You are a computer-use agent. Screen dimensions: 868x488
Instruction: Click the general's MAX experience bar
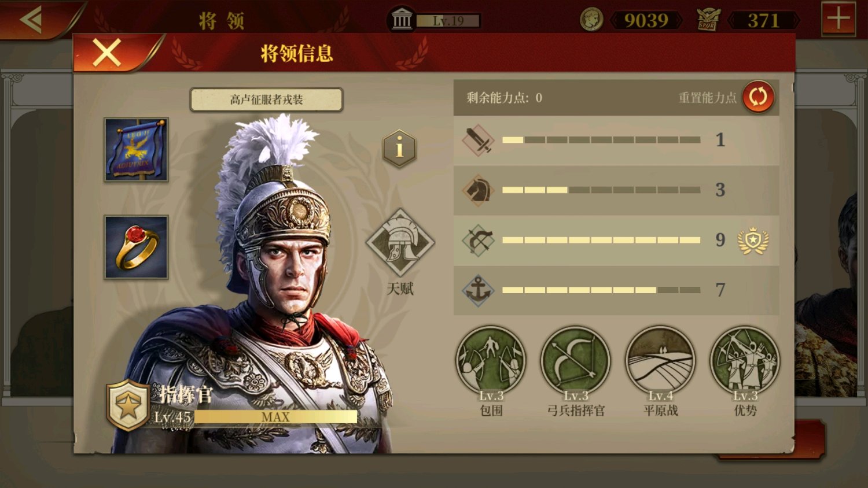pyautogui.click(x=275, y=417)
